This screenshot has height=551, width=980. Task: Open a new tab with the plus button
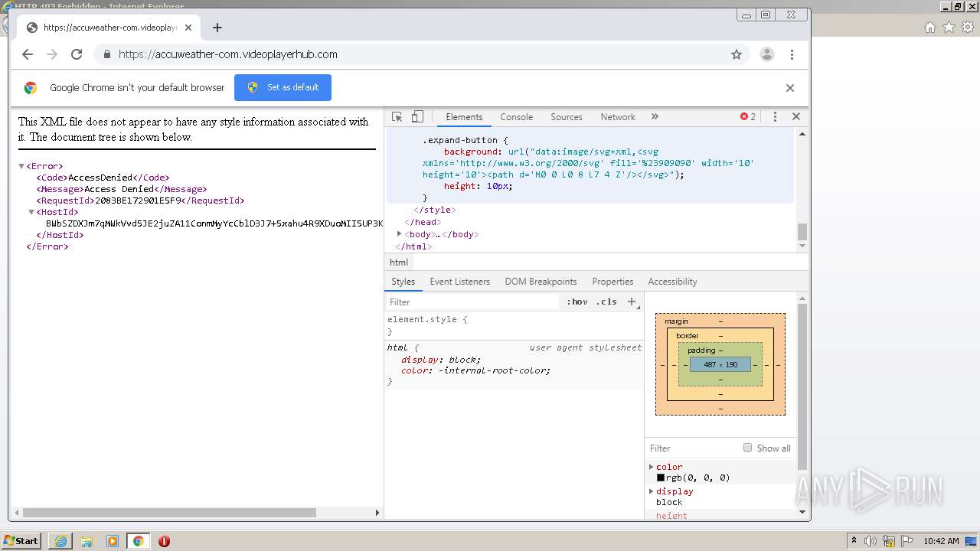(217, 28)
